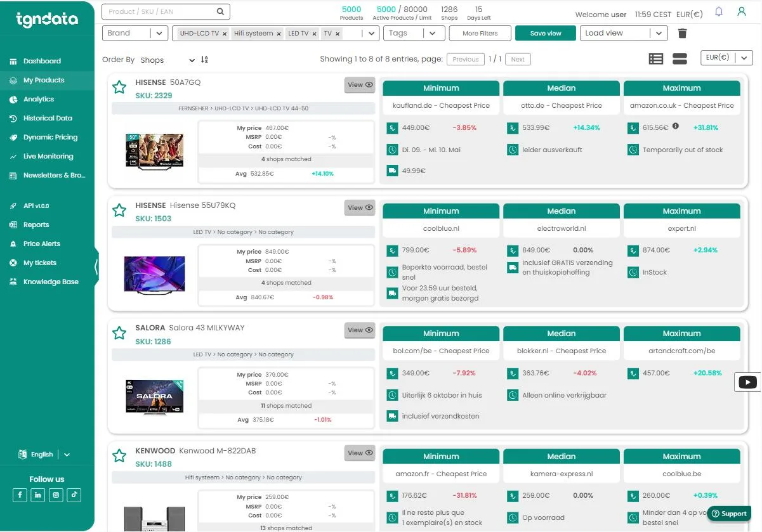Favorite the Salora 43 MILKYWAY star
This screenshot has height=532, width=762.
(x=119, y=333)
